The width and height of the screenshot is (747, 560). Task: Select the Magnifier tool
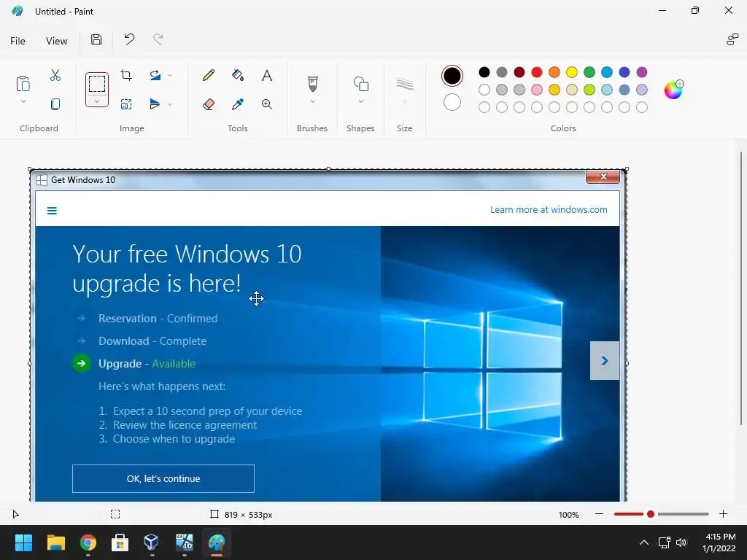click(267, 104)
